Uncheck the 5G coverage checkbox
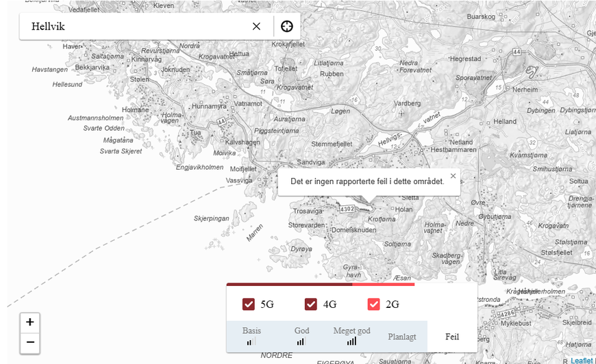596x364 pixels. tap(249, 304)
